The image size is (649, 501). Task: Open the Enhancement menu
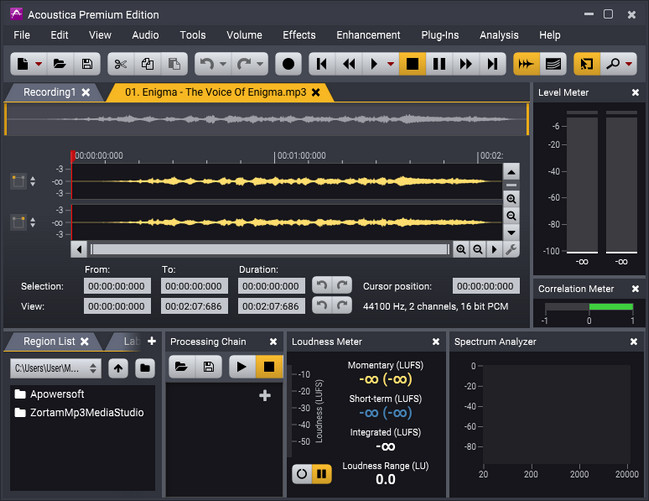pyautogui.click(x=368, y=35)
